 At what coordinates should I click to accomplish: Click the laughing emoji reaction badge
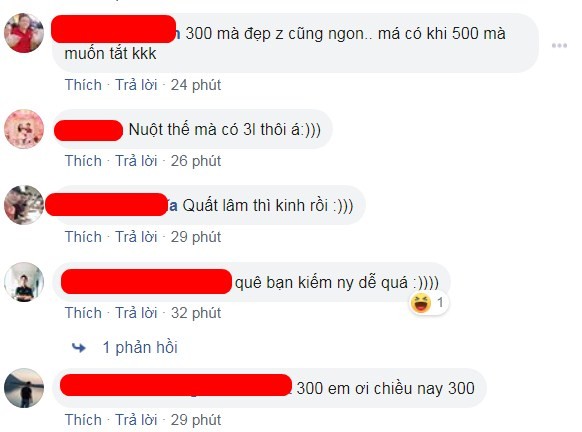pos(429,302)
